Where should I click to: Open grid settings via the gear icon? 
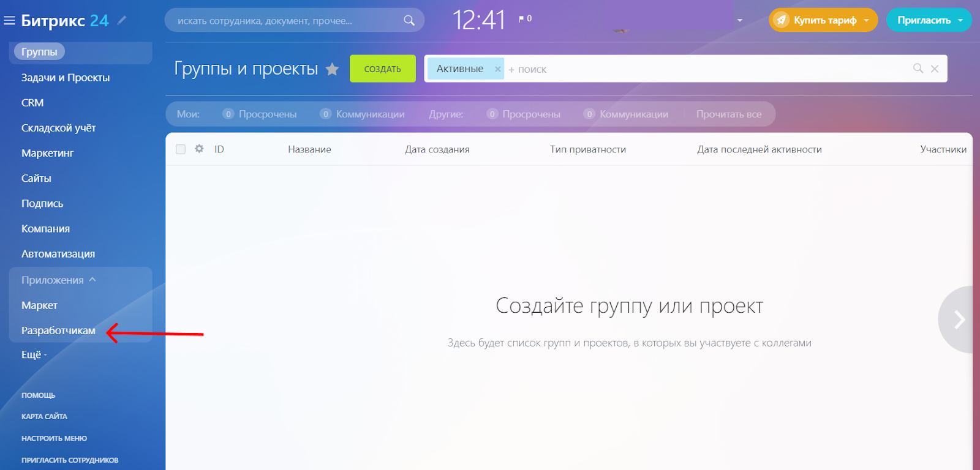tap(199, 149)
